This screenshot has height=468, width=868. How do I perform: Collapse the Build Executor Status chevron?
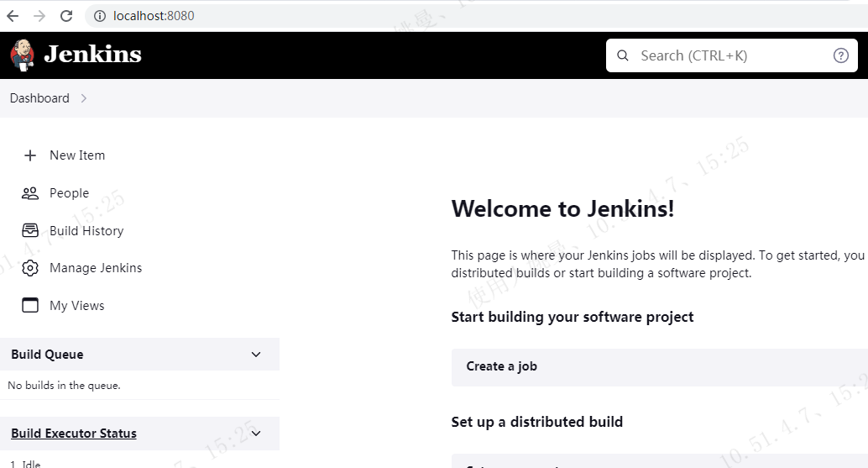click(x=256, y=433)
